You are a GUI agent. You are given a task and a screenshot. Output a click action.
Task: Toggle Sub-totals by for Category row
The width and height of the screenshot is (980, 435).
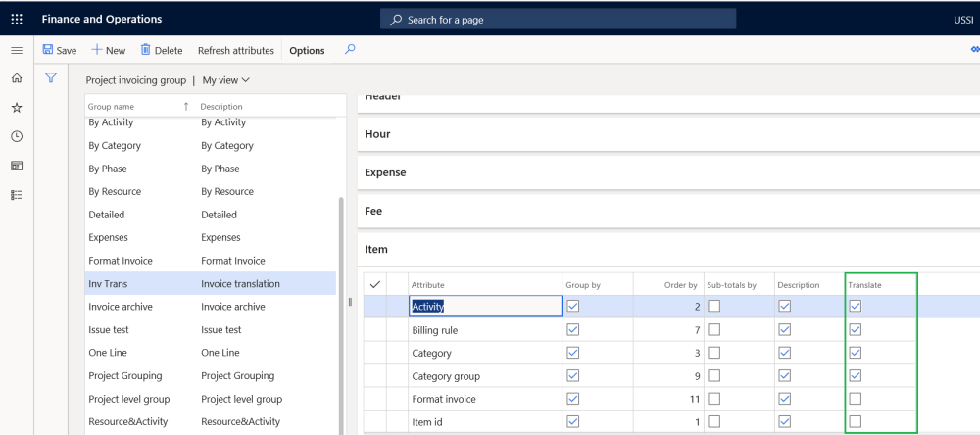point(714,353)
